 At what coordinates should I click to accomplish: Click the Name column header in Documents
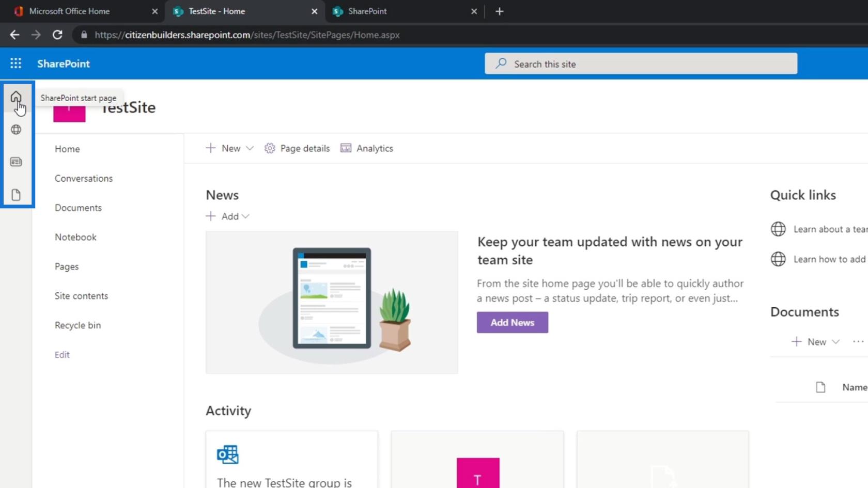[x=855, y=387]
